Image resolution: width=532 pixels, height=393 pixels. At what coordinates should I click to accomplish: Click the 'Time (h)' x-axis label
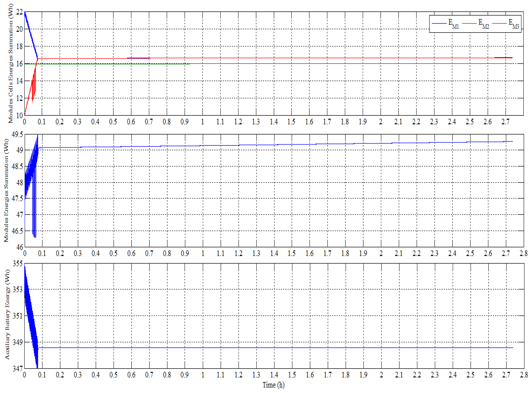(x=273, y=385)
